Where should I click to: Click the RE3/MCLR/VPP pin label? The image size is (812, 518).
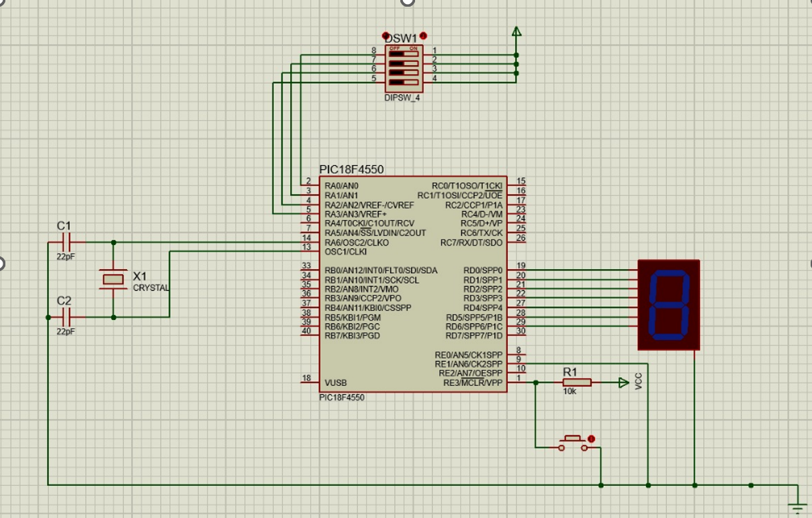[473, 382]
